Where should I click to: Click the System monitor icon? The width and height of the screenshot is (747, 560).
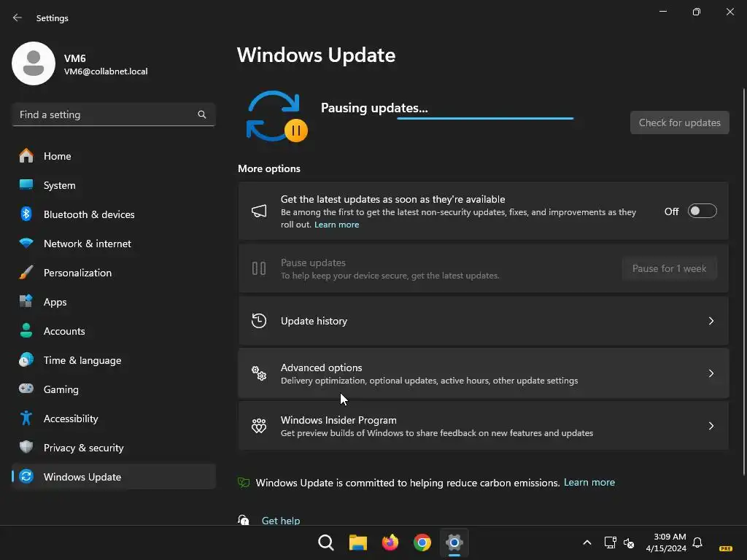click(26, 184)
